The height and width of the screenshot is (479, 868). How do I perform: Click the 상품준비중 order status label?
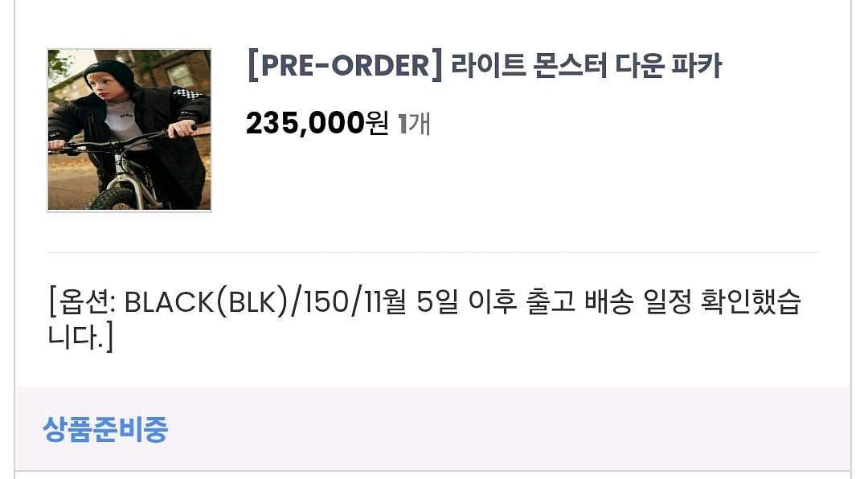[x=105, y=429]
